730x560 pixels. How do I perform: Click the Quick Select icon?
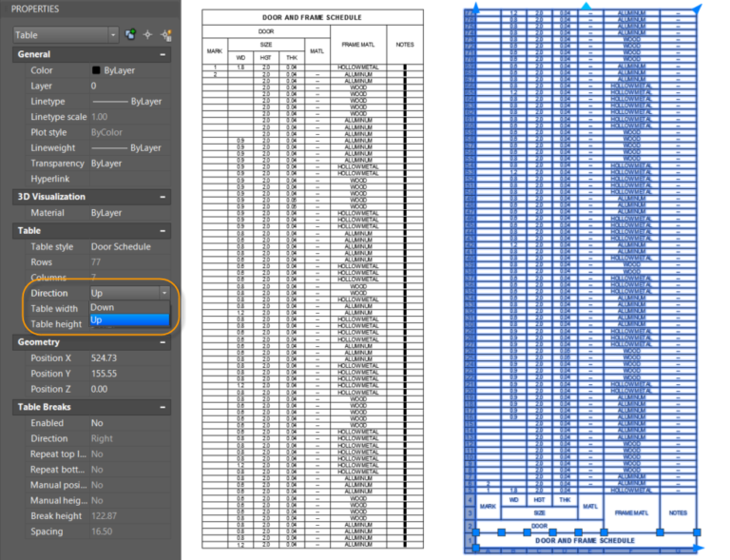pyautogui.click(x=166, y=35)
